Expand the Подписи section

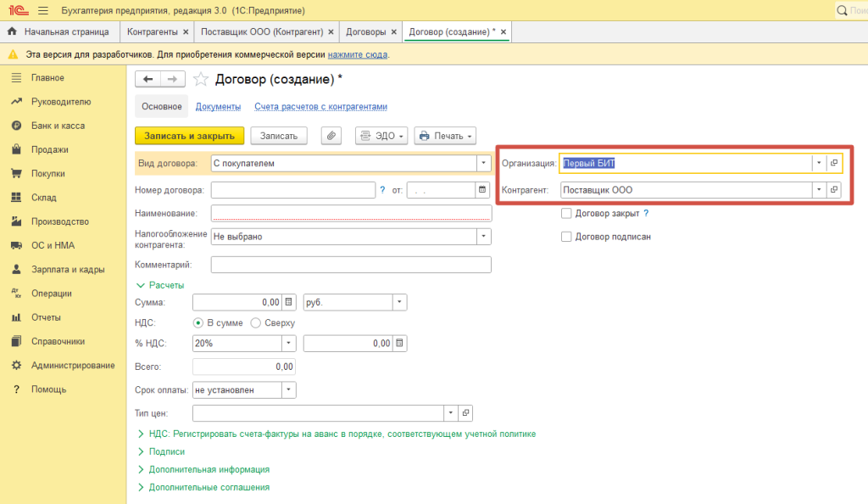click(x=166, y=451)
